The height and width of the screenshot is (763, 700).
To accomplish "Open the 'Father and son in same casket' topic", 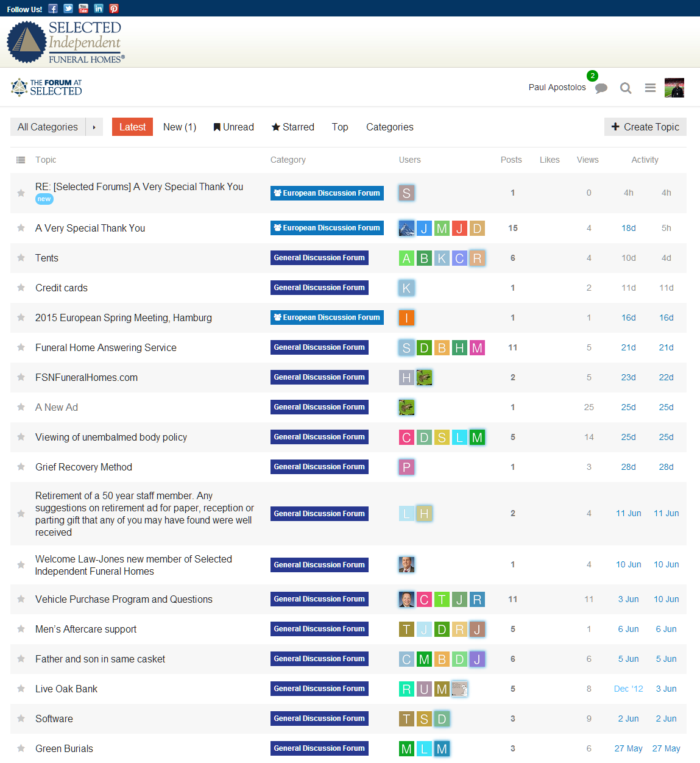I will [x=100, y=659].
